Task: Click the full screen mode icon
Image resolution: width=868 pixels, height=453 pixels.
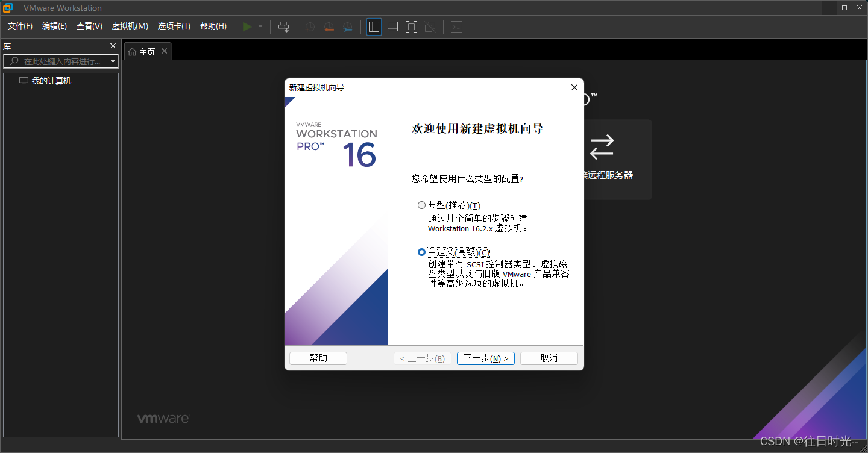Action: coord(411,27)
